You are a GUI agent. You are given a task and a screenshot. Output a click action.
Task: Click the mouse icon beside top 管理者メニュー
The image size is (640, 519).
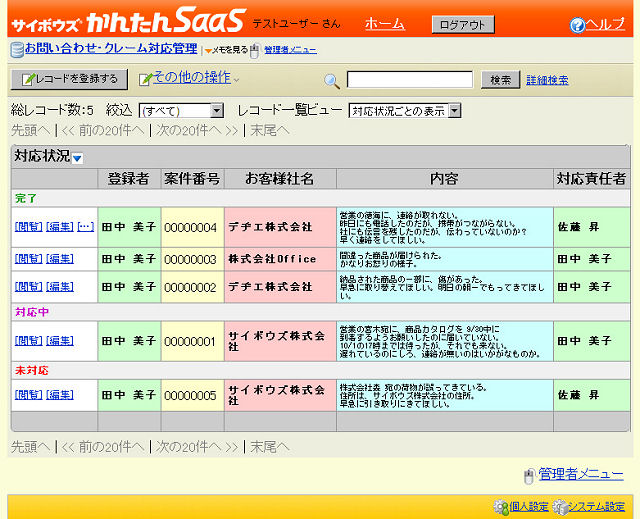255,51
